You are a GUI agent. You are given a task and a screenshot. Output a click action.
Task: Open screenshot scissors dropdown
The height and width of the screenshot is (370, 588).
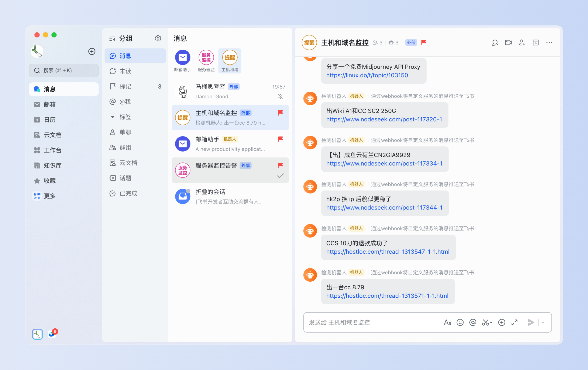pos(487,322)
